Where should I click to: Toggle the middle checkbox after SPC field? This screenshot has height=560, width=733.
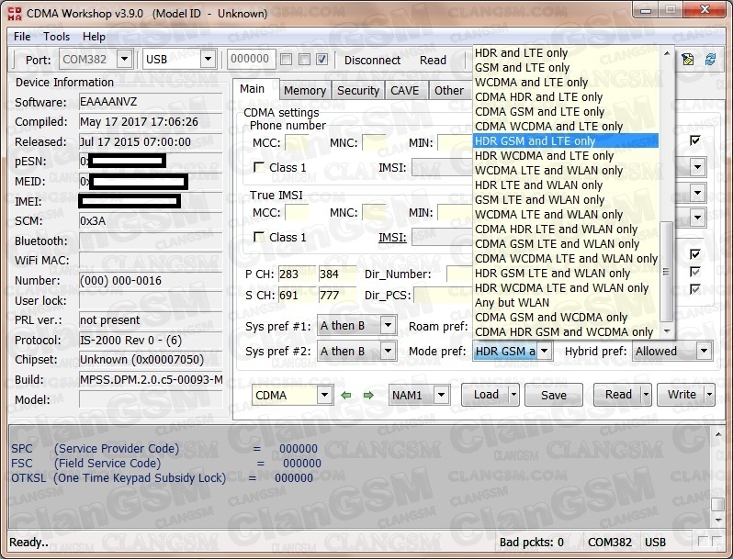click(x=304, y=60)
